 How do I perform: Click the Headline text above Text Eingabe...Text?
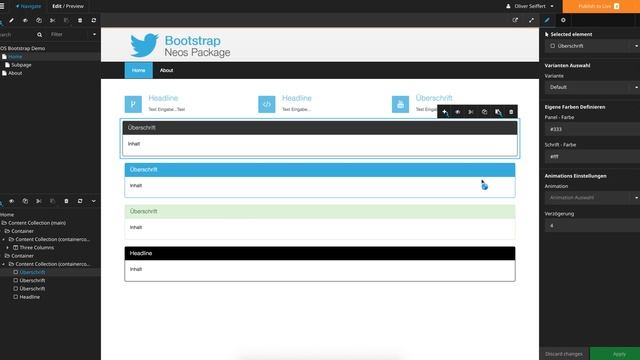(x=163, y=98)
